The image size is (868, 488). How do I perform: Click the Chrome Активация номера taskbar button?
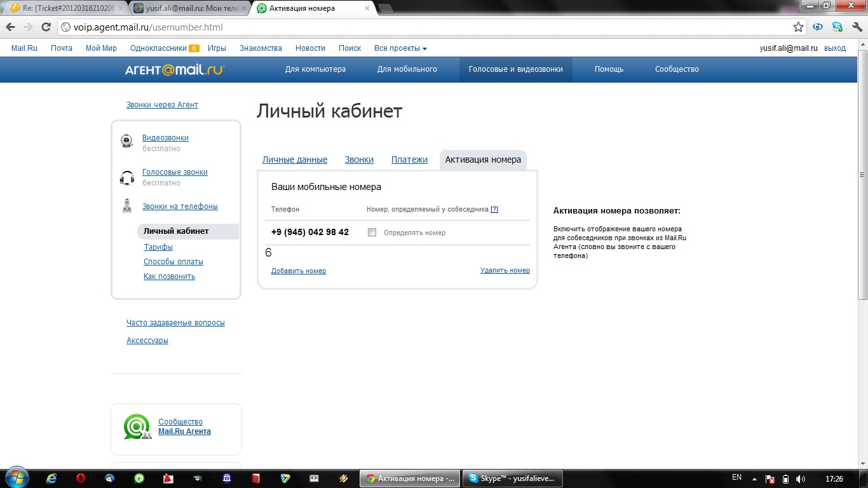(x=410, y=478)
